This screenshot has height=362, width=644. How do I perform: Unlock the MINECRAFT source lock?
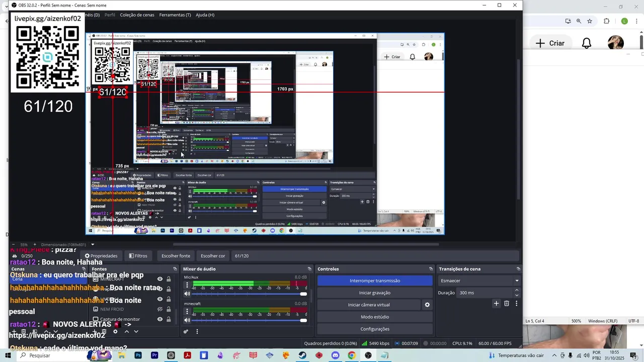[x=169, y=279]
